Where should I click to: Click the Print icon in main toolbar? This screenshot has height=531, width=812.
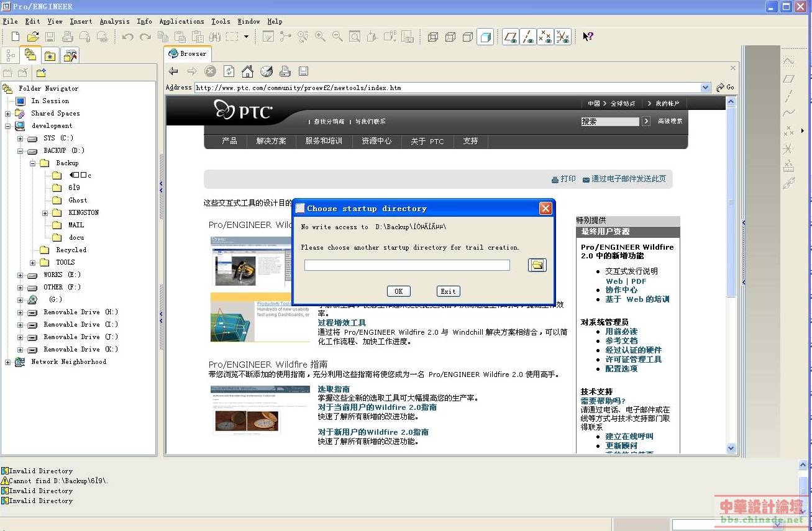(x=68, y=37)
